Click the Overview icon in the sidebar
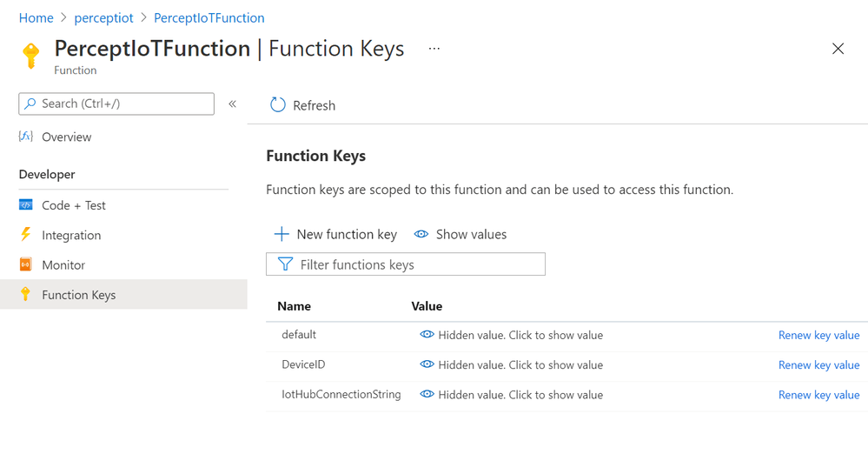 [26, 137]
